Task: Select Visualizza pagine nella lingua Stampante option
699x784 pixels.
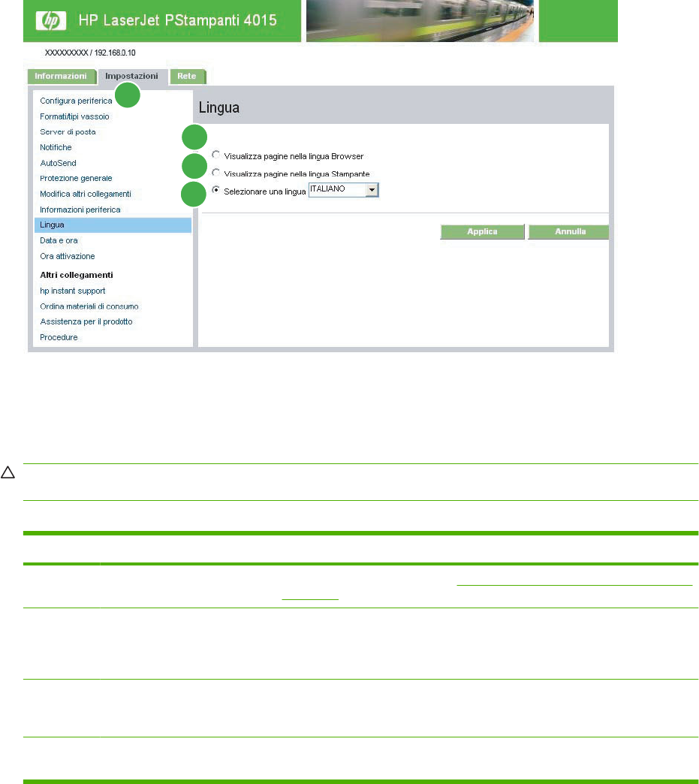Action: point(215,173)
